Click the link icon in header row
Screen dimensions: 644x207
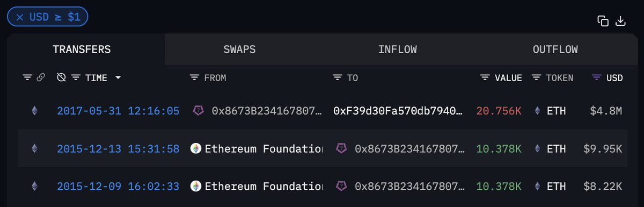coord(41,78)
